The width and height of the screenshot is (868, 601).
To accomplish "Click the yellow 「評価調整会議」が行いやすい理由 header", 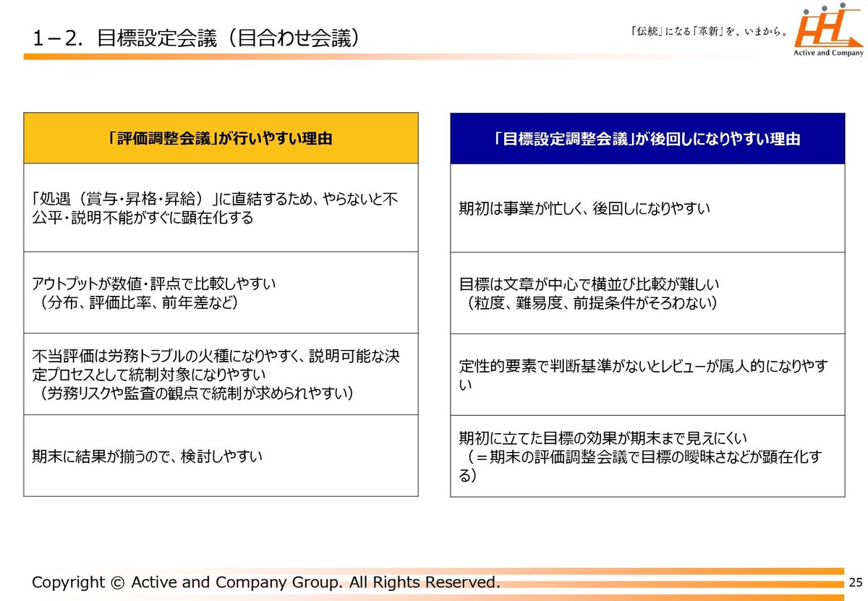I will coord(221,138).
